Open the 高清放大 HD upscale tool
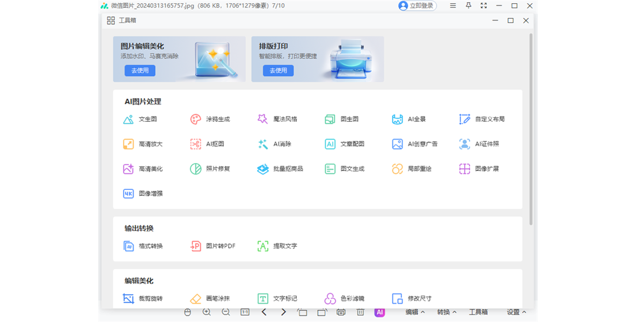This screenshot has width=644, height=322. pyautogui.click(x=142, y=144)
